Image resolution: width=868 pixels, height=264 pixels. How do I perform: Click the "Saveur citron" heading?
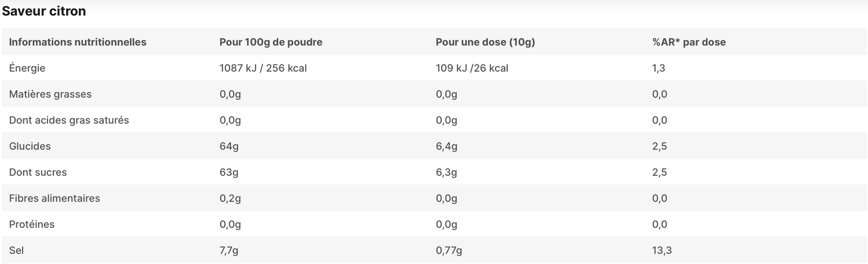44,11
